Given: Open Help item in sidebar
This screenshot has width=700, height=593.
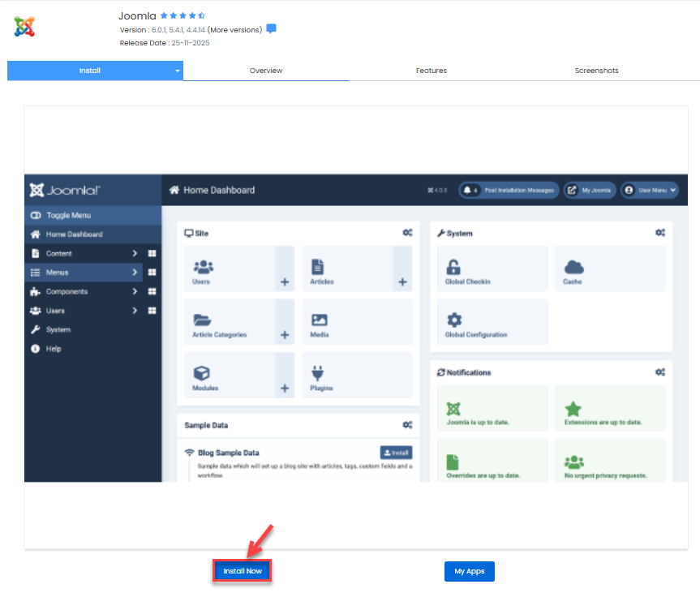Looking at the screenshot, I should coord(92,349).
